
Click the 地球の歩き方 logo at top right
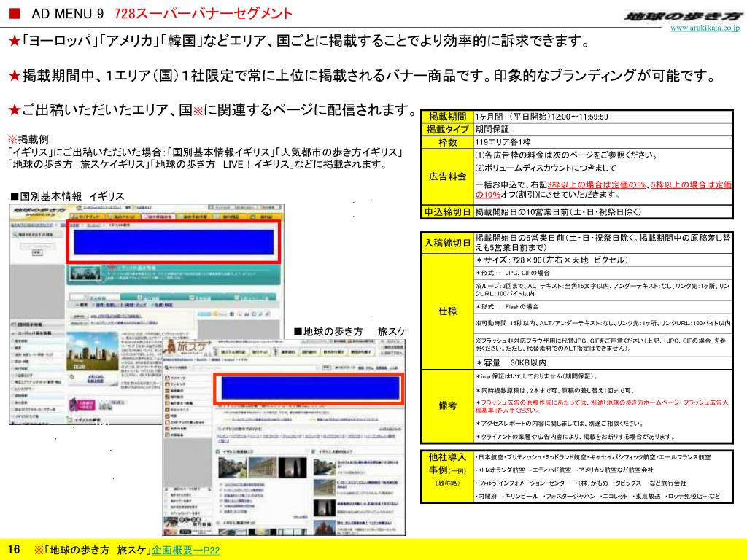click(684, 17)
